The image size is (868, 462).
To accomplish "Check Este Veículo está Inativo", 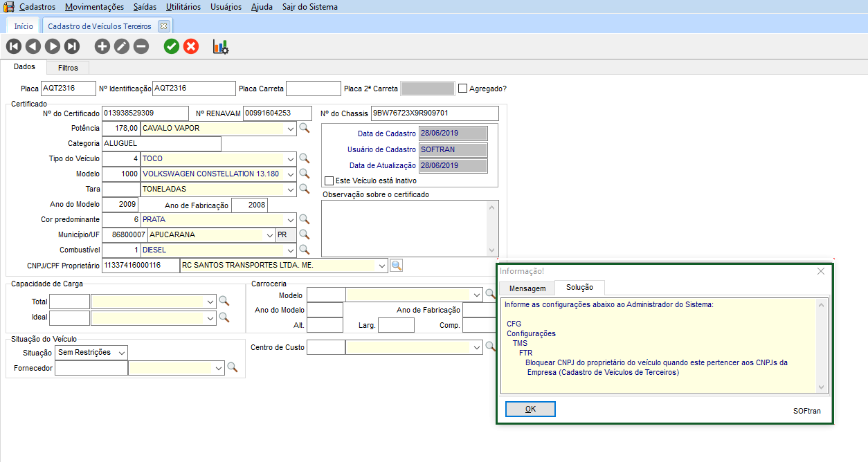I will tap(329, 181).
